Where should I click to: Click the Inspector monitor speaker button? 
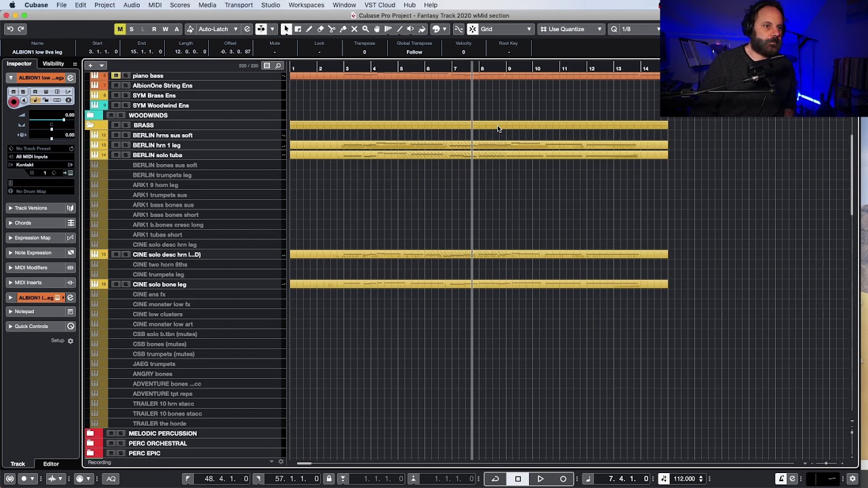point(24,100)
